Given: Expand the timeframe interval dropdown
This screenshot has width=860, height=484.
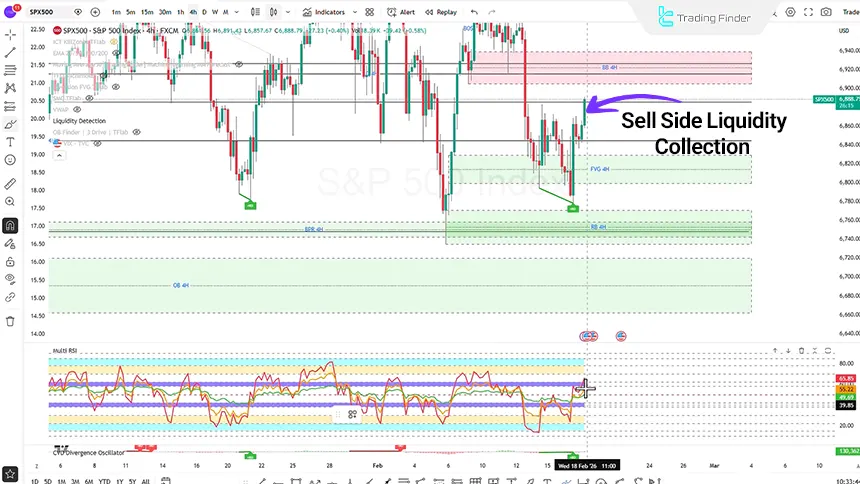Looking at the screenshot, I should point(236,12).
